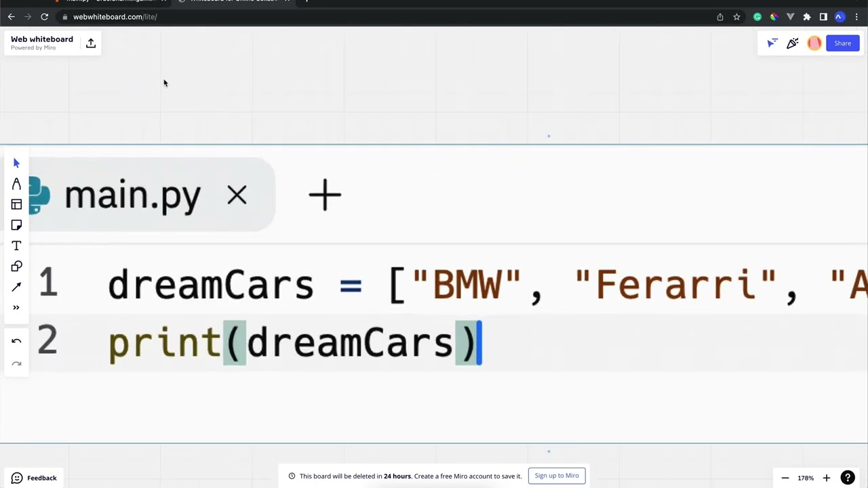The width and height of the screenshot is (868, 488).
Task: Choose the pen drawing tool
Action: (x=16, y=184)
